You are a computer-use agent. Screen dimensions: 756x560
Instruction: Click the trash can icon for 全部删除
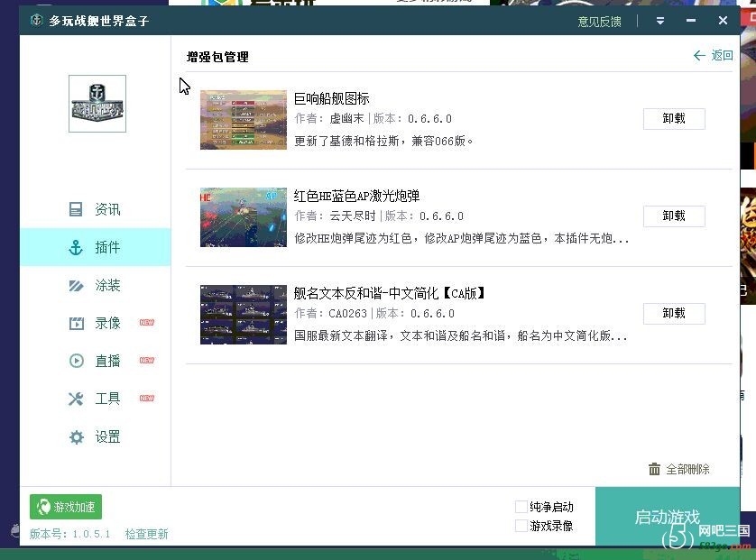point(654,469)
